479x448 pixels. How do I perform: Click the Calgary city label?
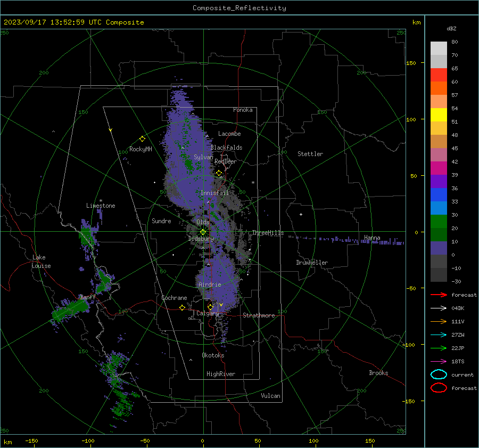(208, 313)
